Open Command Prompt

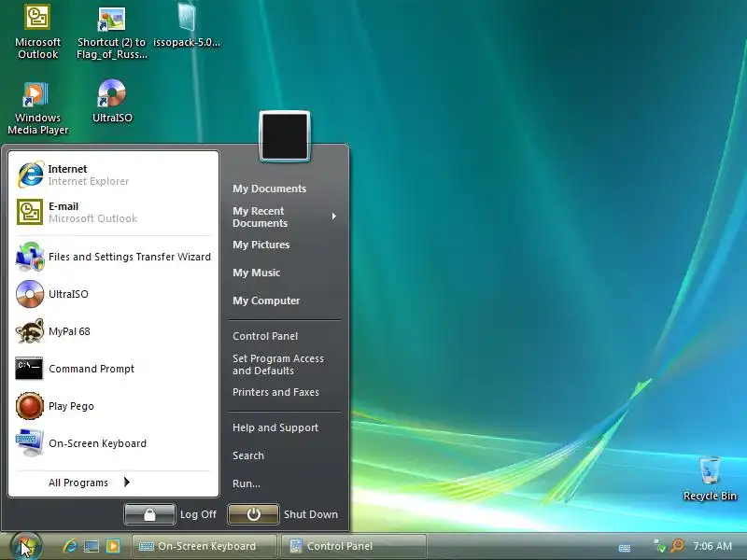113,369
